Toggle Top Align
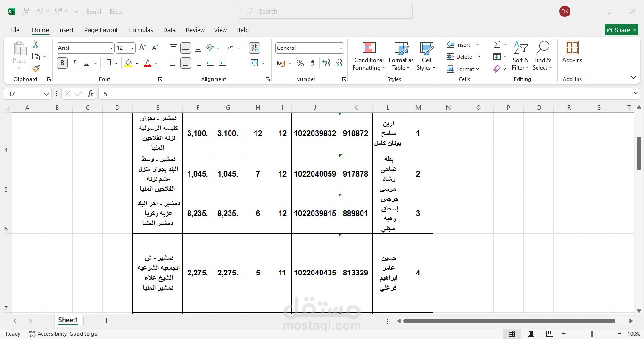 [173, 48]
